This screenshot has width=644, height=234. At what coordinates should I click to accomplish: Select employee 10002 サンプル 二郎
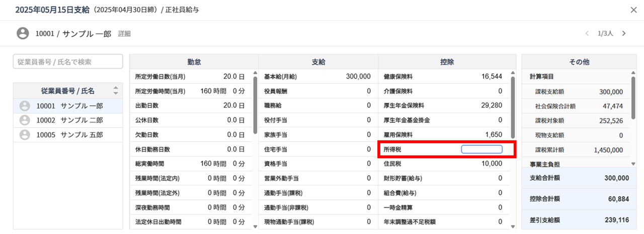(68, 121)
